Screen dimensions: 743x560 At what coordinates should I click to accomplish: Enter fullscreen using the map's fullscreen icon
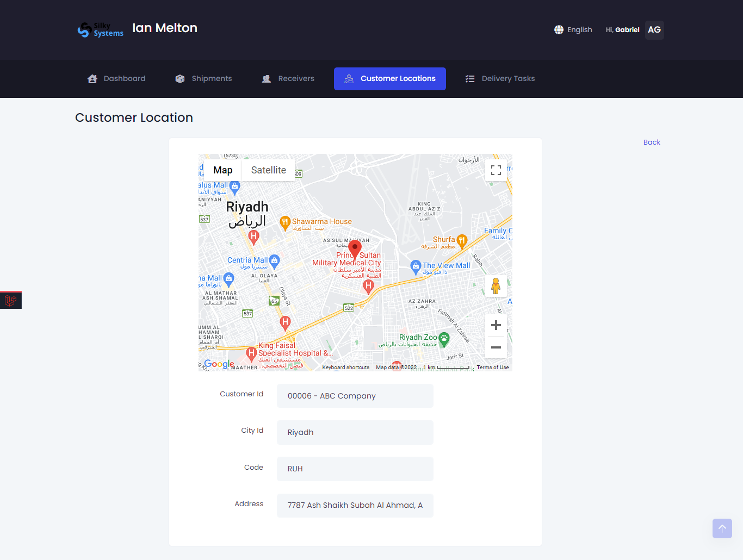(x=496, y=170)
